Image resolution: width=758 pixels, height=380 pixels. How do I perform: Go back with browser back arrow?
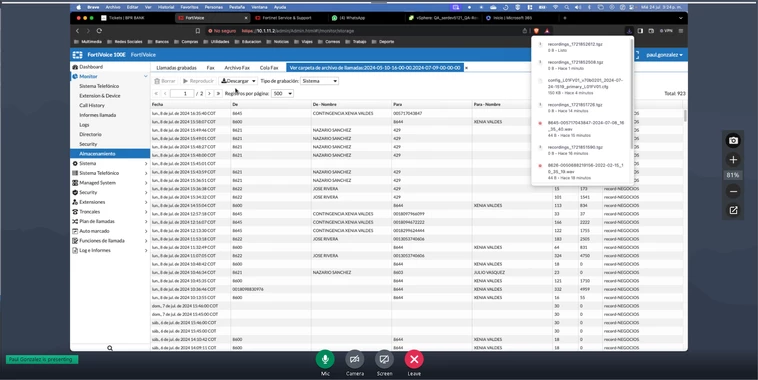(77, 30)
